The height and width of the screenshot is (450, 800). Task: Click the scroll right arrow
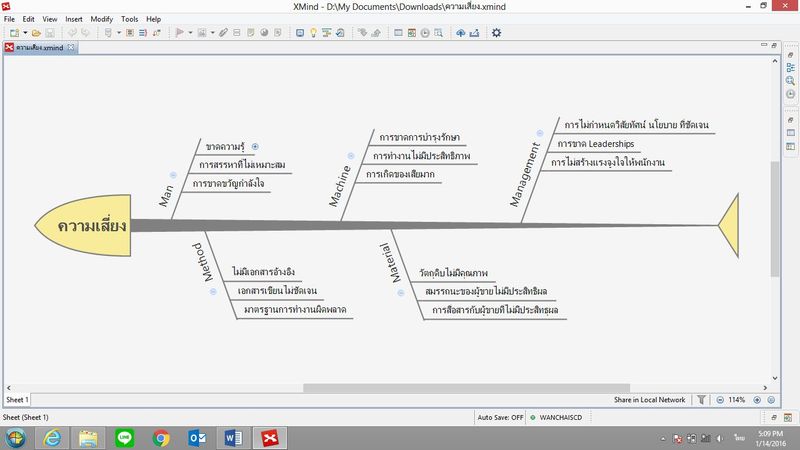[765, 388]
